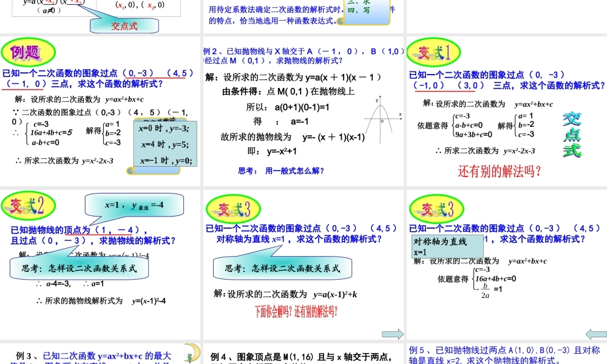Viewport: 607px width, 364px height.
Task: Click '得: a=-1' line in 例2
Action: [x=281, y=121]
